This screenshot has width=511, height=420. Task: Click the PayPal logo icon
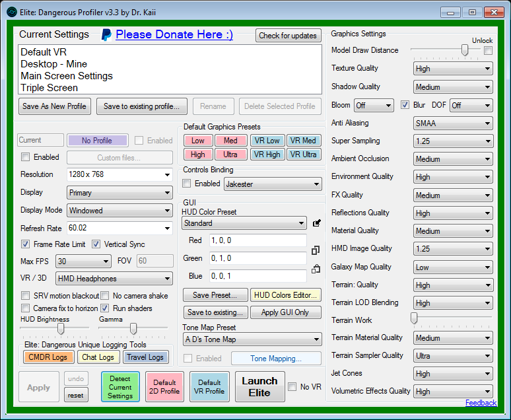106,34
